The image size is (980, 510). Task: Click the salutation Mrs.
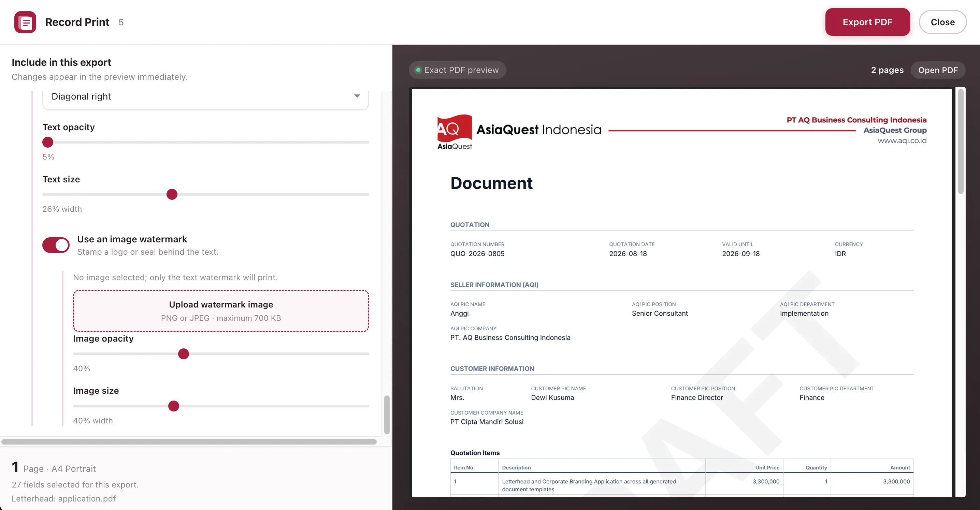coord(457,397)
